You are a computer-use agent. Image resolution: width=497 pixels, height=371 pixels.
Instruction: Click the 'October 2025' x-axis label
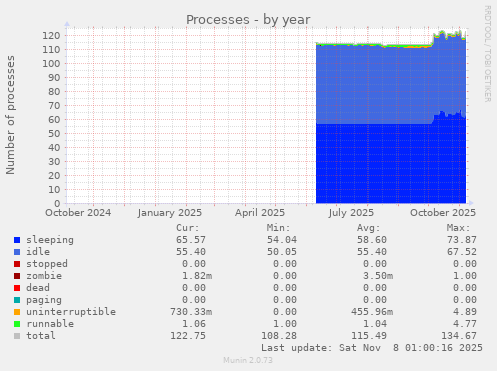[x=443, y=213]
